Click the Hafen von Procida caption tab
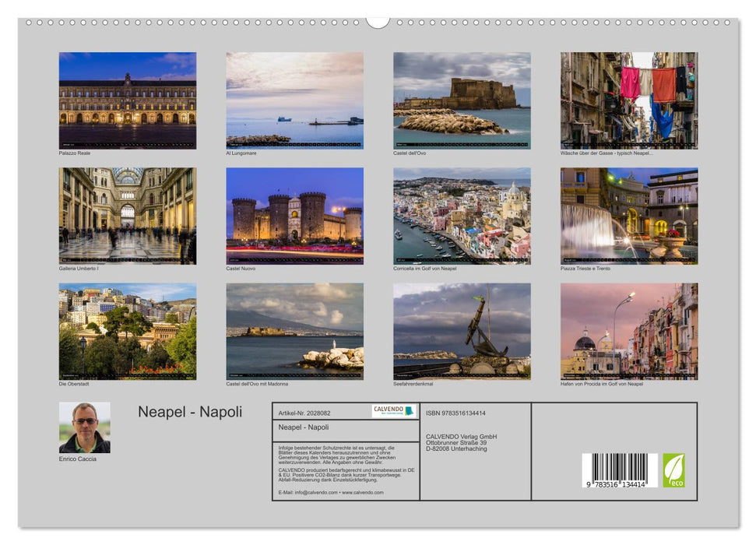Image resolution: width=756 pixels, height=545 pixels. tap(602, 384)
